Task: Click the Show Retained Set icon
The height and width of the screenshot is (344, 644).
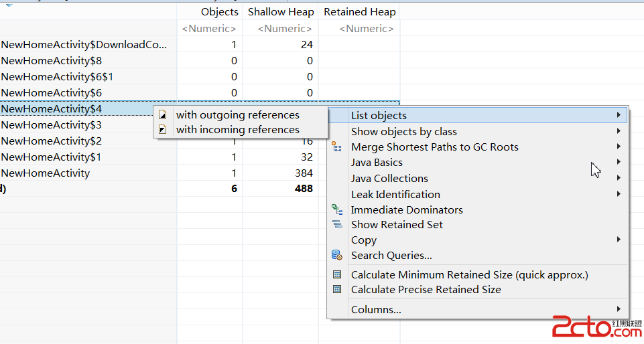Action: coord(337,225)
